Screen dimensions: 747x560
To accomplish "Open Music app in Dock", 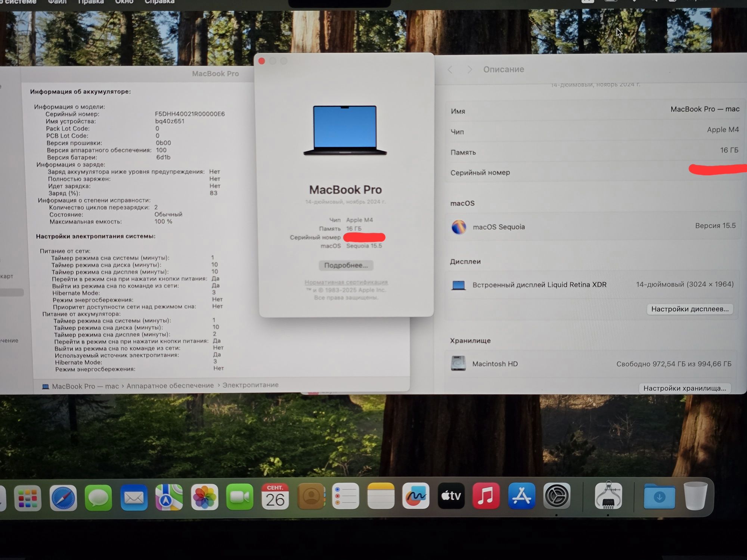I will pos(486,496).
